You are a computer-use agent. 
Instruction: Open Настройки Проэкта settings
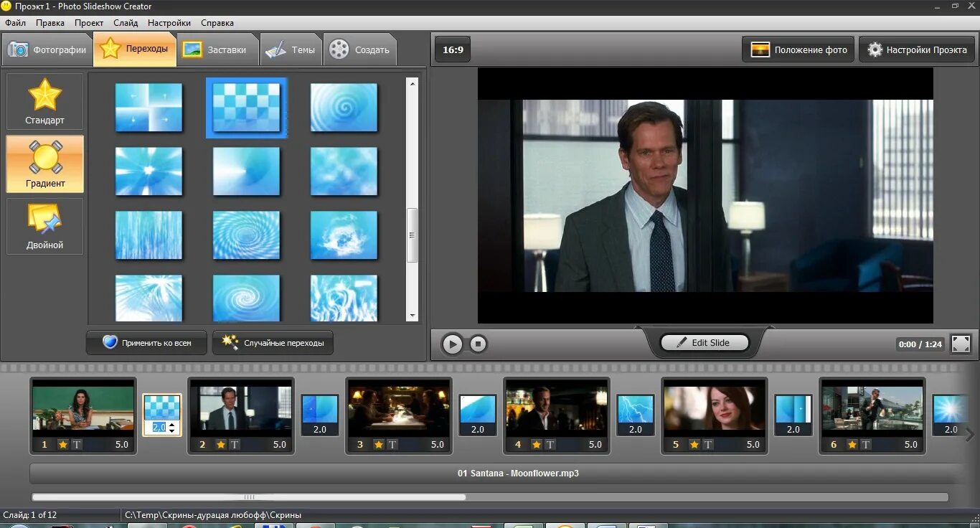(x=916, y=49)
